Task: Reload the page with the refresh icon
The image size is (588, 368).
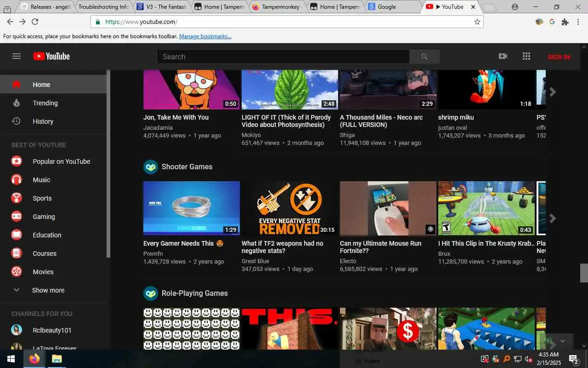Action: 35,22
